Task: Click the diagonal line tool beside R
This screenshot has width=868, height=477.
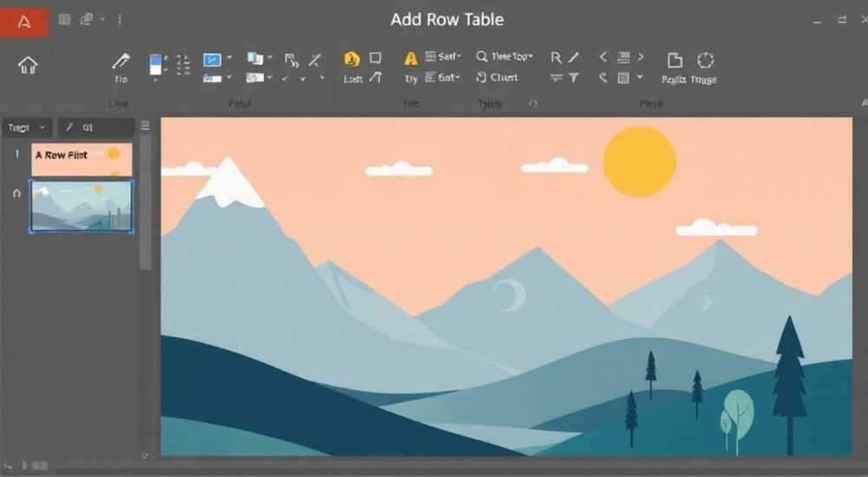Action: (574, 57)
